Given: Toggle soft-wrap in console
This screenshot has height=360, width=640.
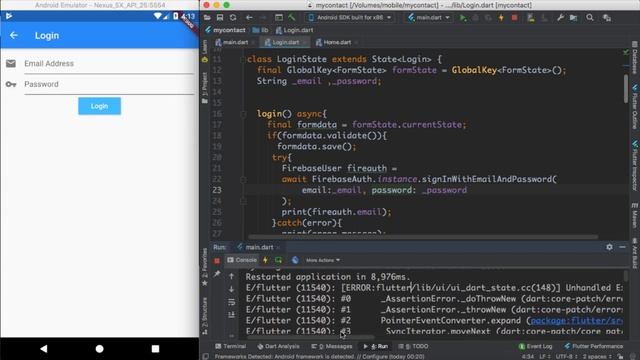Looking at the screenshot, I should pos(231,302).
